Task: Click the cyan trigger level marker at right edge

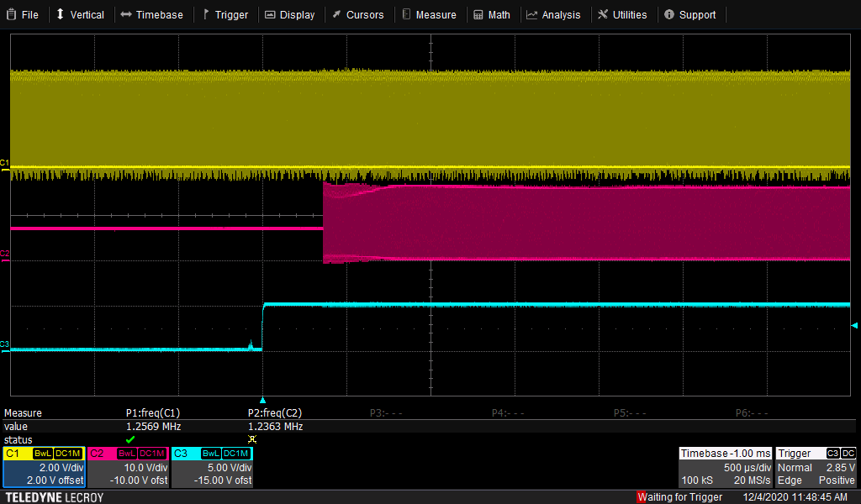Action: coord(854,325)
